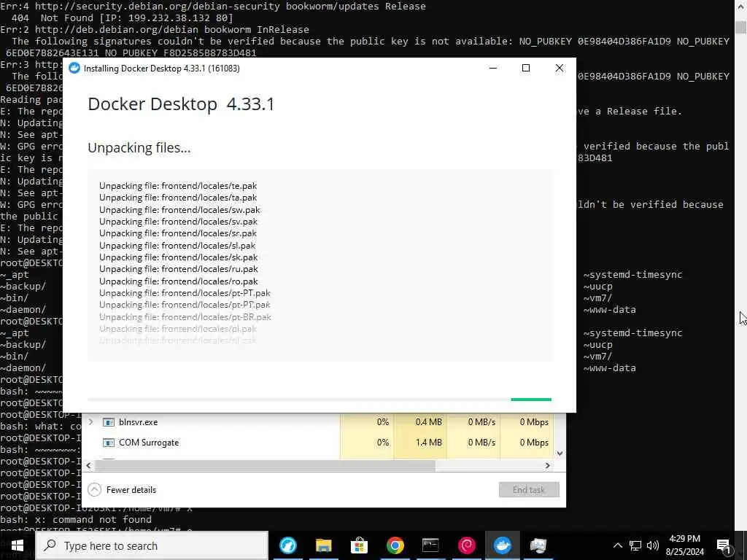Minimize the Docker Desktop installer window
Screen dimensions: 747x560
pyautogui.click(x=493, y=68)
